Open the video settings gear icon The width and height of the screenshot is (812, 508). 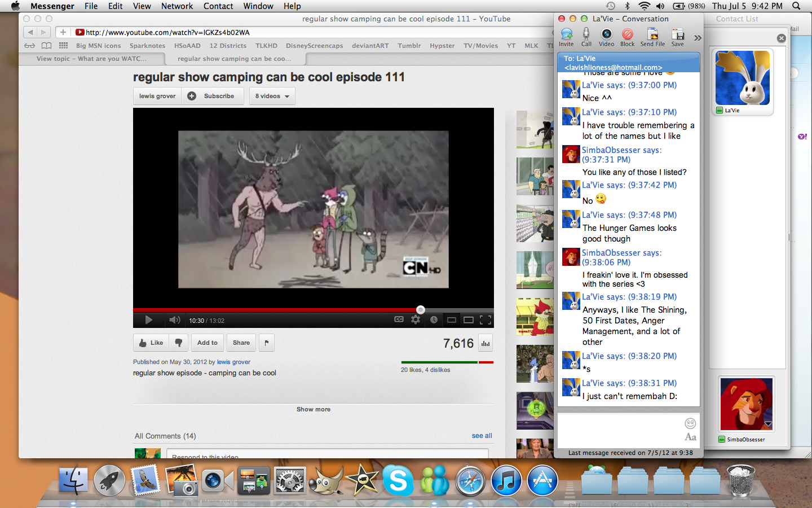(416, 320)
